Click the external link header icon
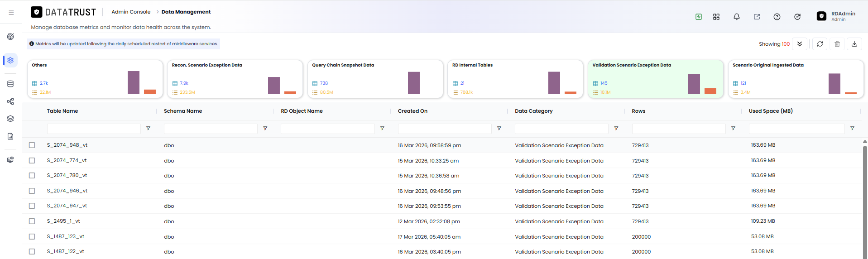 [757, 17]
